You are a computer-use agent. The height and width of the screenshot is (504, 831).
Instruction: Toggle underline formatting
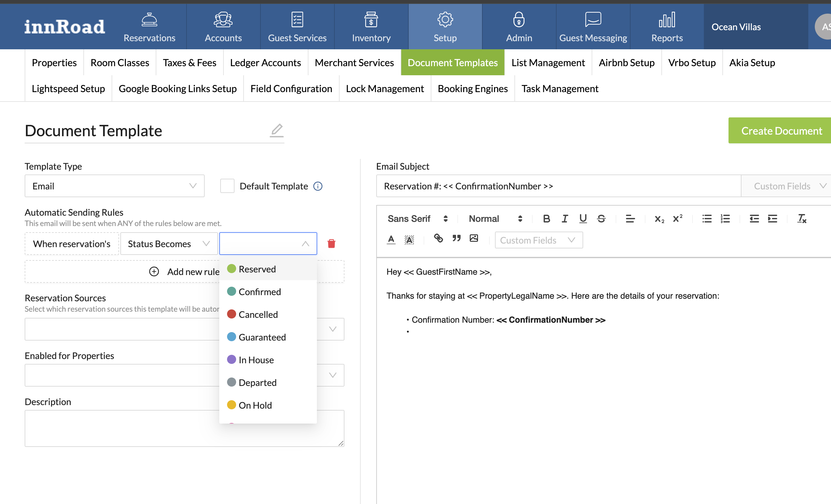coord(583,219)
